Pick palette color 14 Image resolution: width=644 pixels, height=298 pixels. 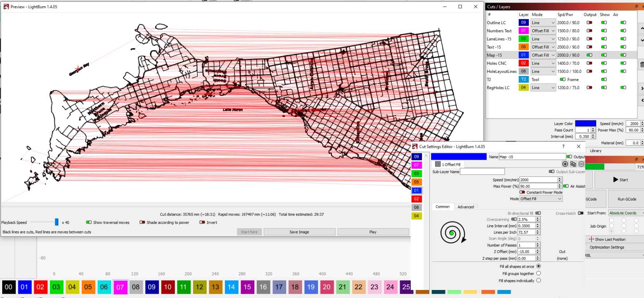(x=231, y=287)
